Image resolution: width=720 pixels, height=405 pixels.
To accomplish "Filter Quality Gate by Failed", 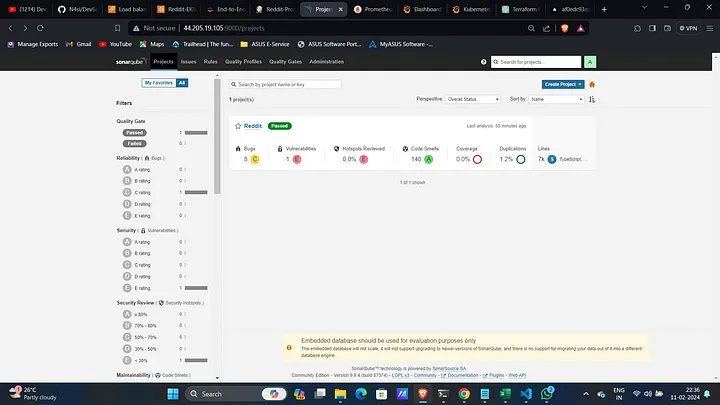I will [x=135, y=144].
